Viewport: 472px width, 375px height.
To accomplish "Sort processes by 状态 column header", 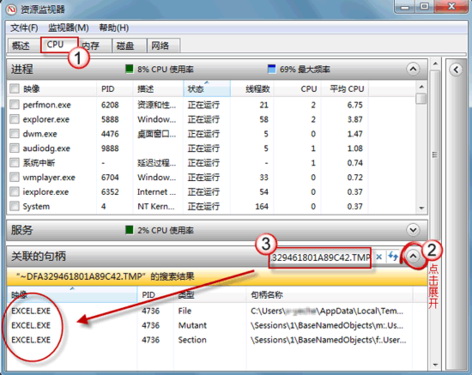I will coord(207,89).
